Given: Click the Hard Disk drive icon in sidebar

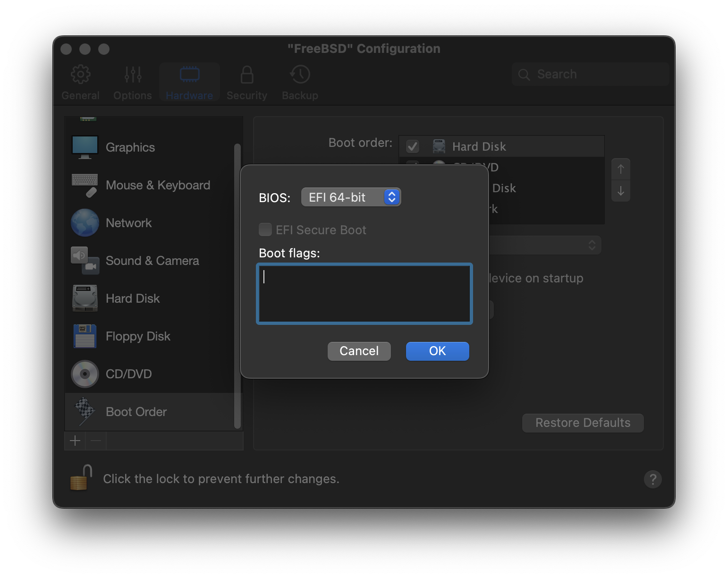Looking at the screenshot, I should [x=85, y=298].
